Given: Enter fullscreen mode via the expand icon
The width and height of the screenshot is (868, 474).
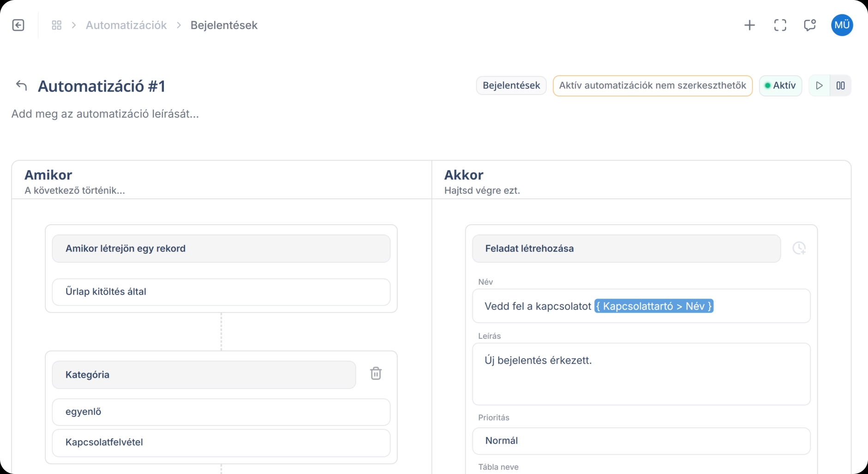Looking at the screenshot, I should click(780, 25).
